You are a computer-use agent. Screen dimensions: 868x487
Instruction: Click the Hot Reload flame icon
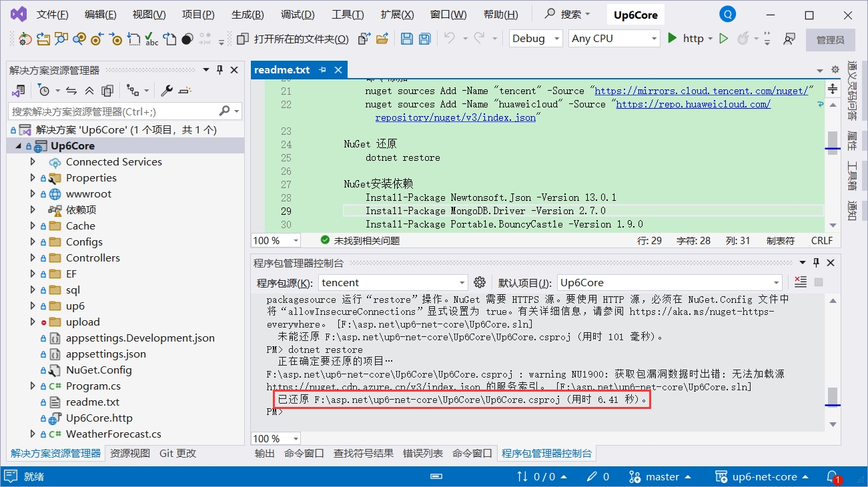click(x=743, y=39)
